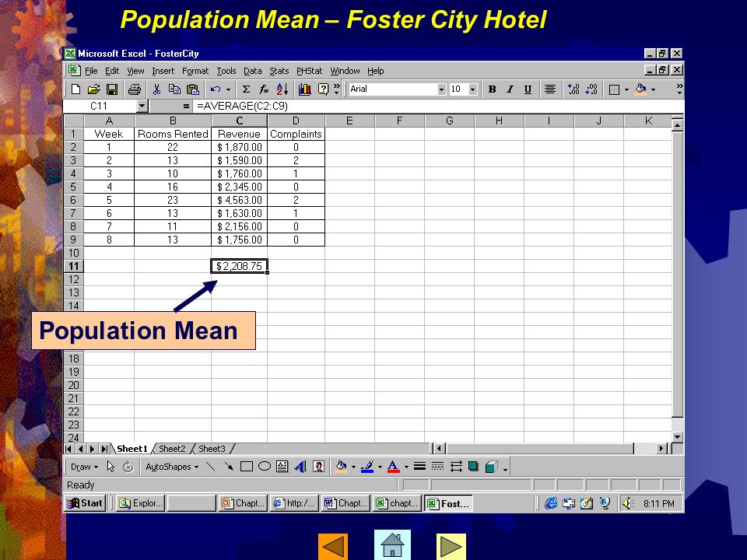Click the Fill Color paint bucket
This screenshot has height=560, width=747.
(x=641, y=89)
